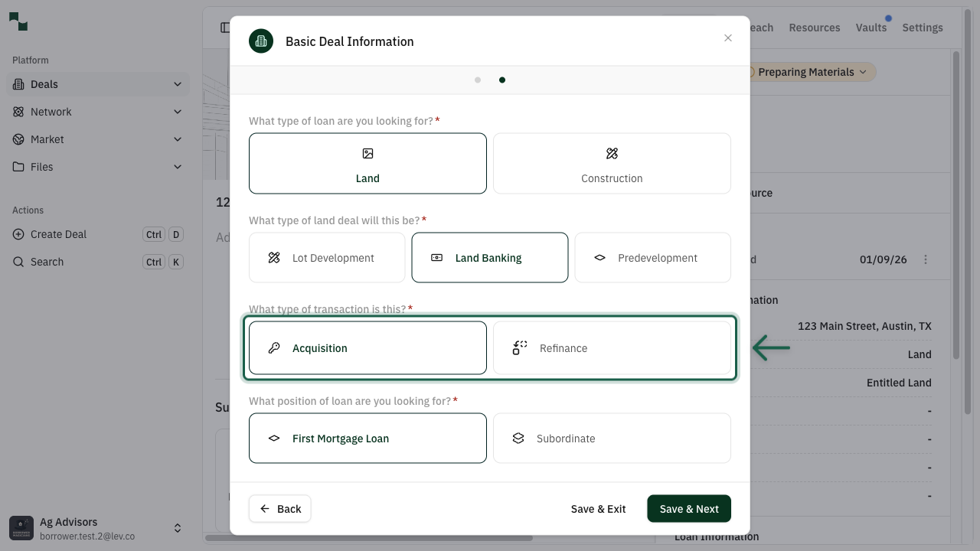Screen dimensions: 980x551
Task: Open the Preparing Materials status dropdown
Action: point(806,71)
